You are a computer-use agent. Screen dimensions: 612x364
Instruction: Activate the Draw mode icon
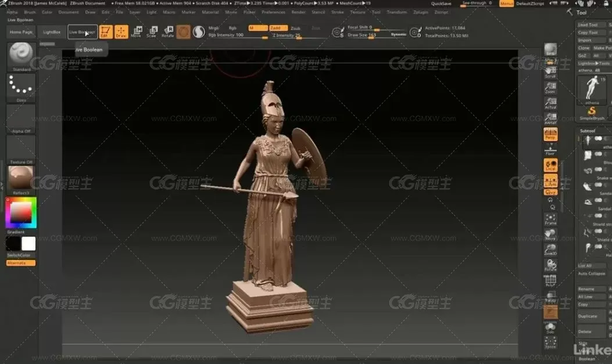[x=121, y=31]
